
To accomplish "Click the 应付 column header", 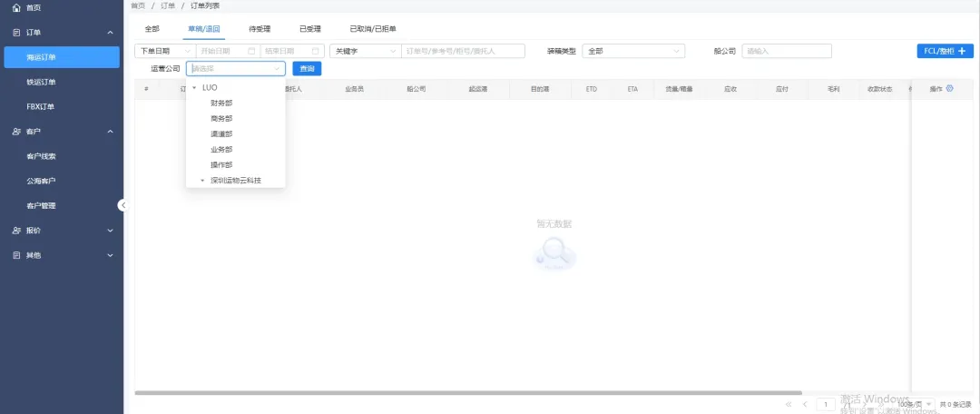I will coord(782,90).
